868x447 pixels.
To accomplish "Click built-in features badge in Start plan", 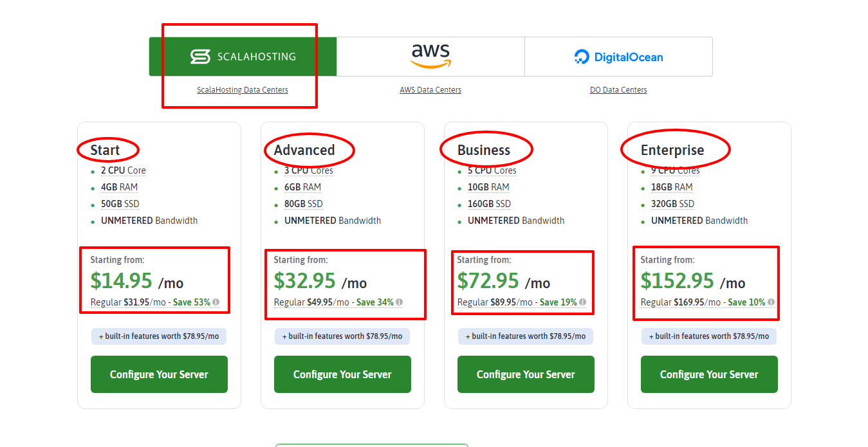I will coord(159,336).
